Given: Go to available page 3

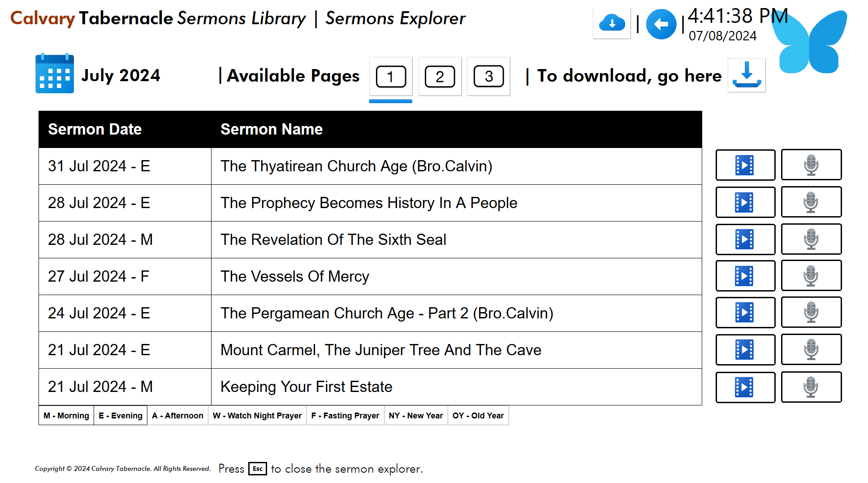Looking at the screenshot, I should 488,77.
